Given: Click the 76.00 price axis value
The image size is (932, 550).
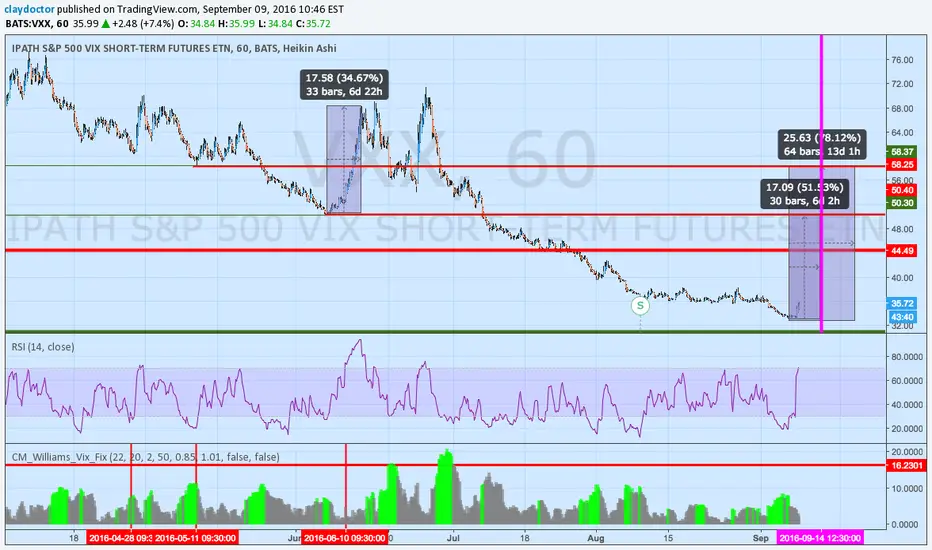Looking at the screenshot, I should click(902, 60).
